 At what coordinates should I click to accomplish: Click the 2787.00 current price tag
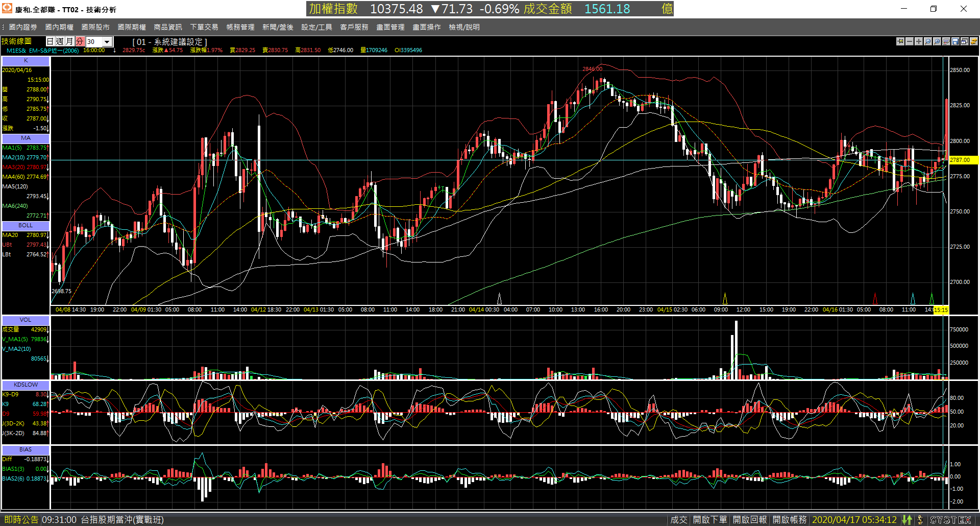coord(963,160)
